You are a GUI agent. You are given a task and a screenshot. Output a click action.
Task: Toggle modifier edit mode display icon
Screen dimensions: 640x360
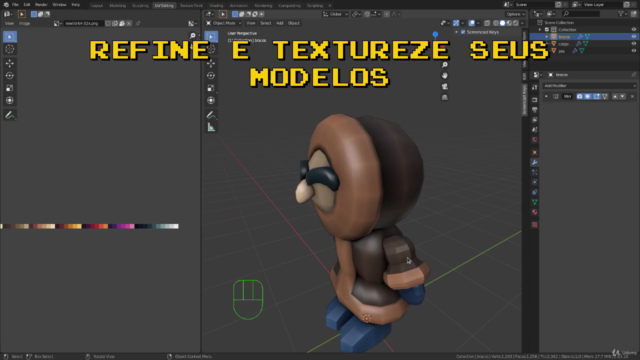pos(596,96)
